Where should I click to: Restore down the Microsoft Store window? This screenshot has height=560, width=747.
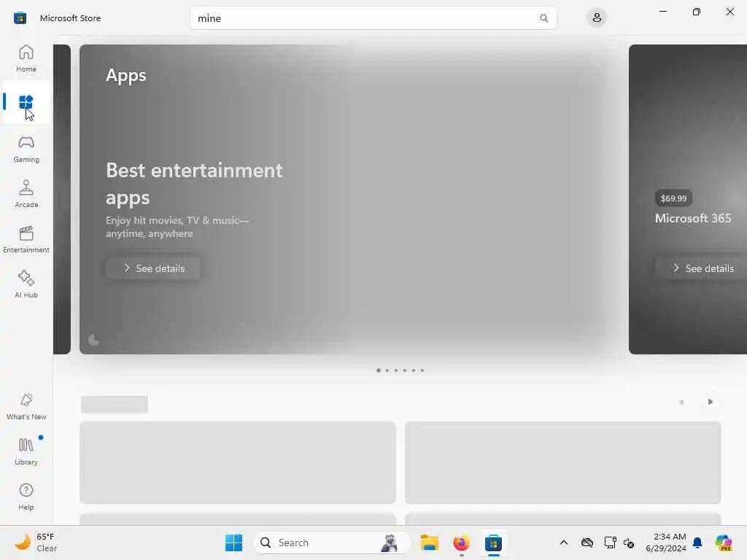(x=697, y=12)
